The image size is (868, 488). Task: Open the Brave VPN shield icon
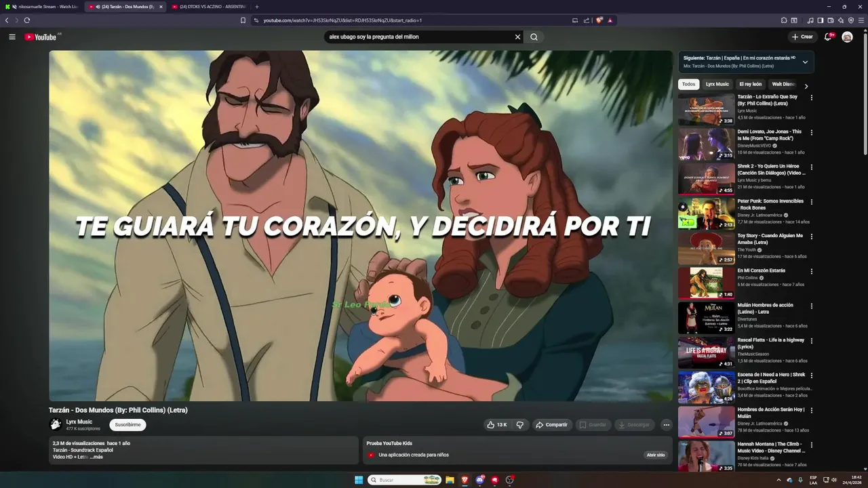(851, 20)
